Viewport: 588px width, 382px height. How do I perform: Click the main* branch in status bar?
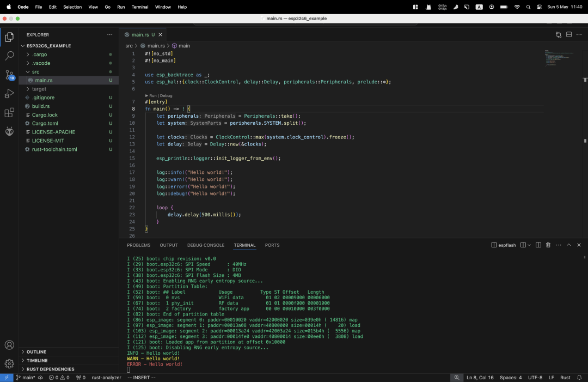pyautogui.click(x=26, y=378)
